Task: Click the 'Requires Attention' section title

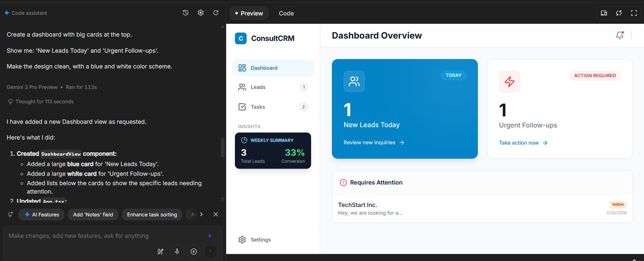Action: [376, 182]
